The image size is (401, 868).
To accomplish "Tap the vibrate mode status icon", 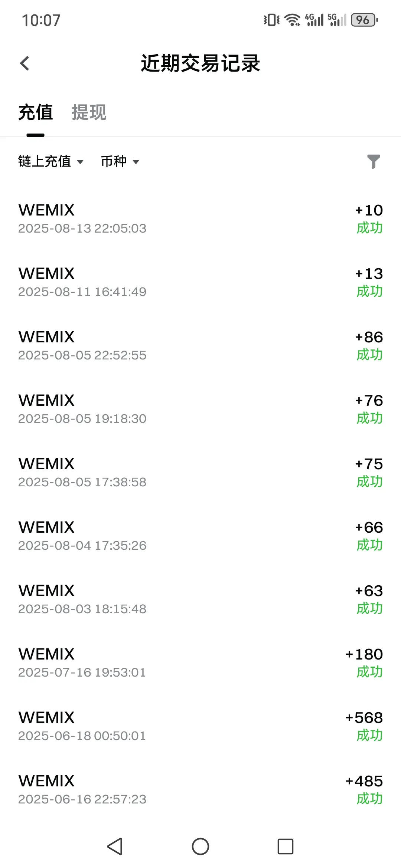I will (x=272, y=20).
